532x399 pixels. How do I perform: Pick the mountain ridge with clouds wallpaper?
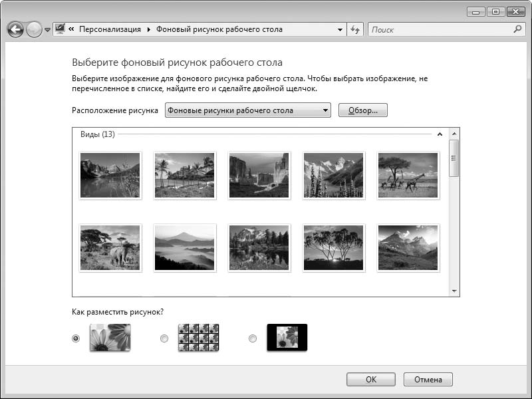click(x=408, y=247)
